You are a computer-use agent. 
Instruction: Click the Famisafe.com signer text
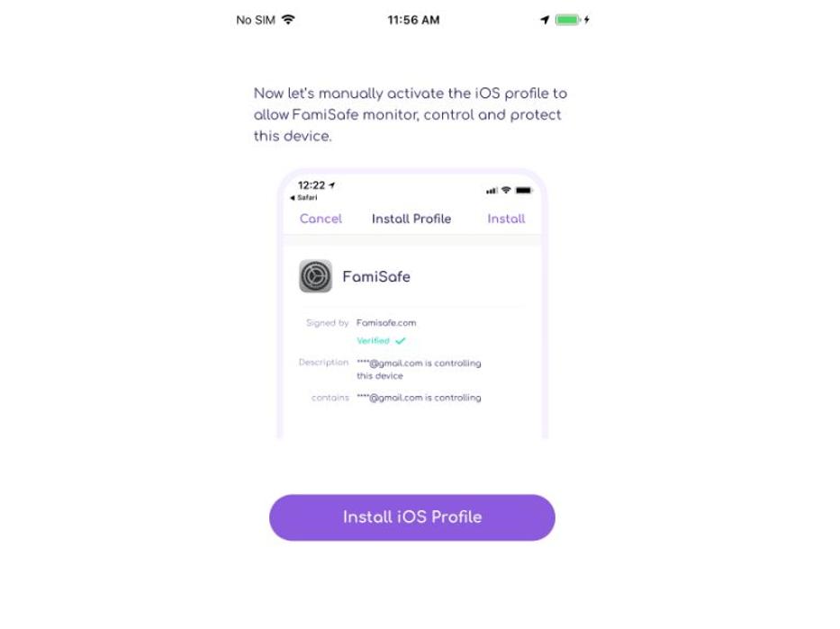tap(386, 323)
